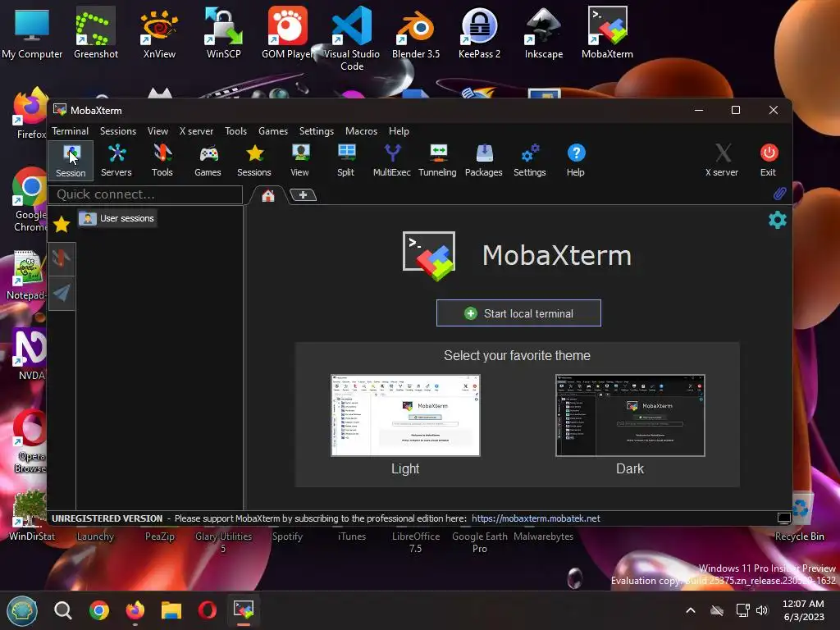Image resolution: width=840 pixels, height=630 pixels.
Task: Open Firefox from the taskbar
Action: 135,610
